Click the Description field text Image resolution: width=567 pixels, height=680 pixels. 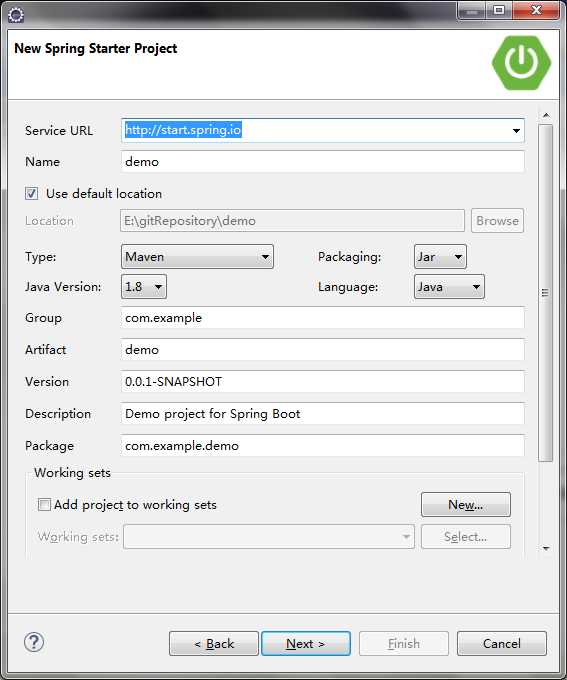(323, 414)
